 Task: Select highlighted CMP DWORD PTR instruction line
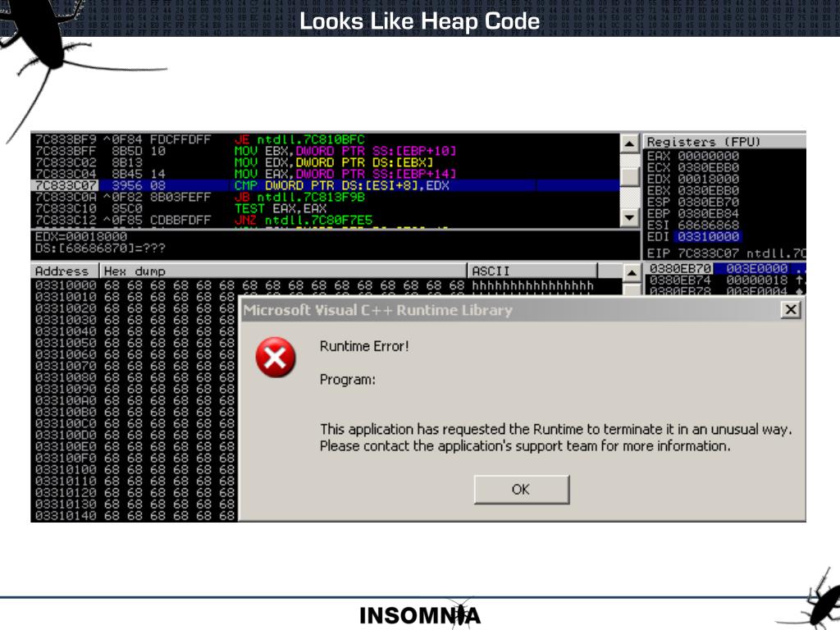click(x=326, y=185)
